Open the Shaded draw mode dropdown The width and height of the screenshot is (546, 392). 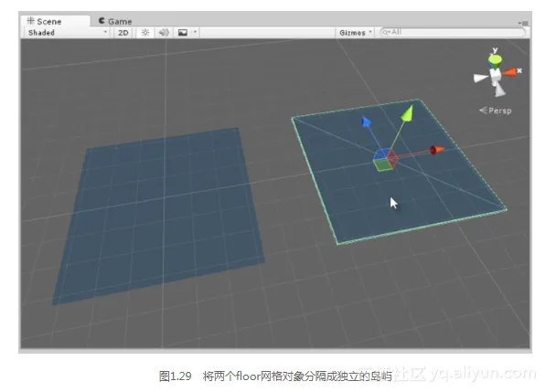pos(67,33)
